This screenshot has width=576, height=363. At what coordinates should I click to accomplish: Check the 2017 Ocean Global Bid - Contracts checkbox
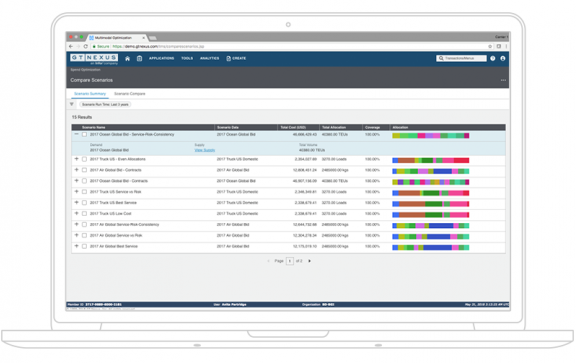[x=84, y=181]
